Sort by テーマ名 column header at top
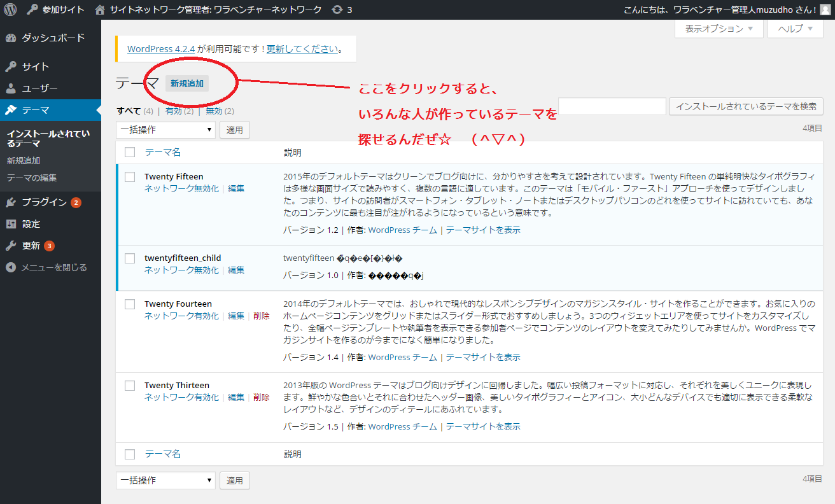Viewport: 835px width, 504px height. point(163,152)
